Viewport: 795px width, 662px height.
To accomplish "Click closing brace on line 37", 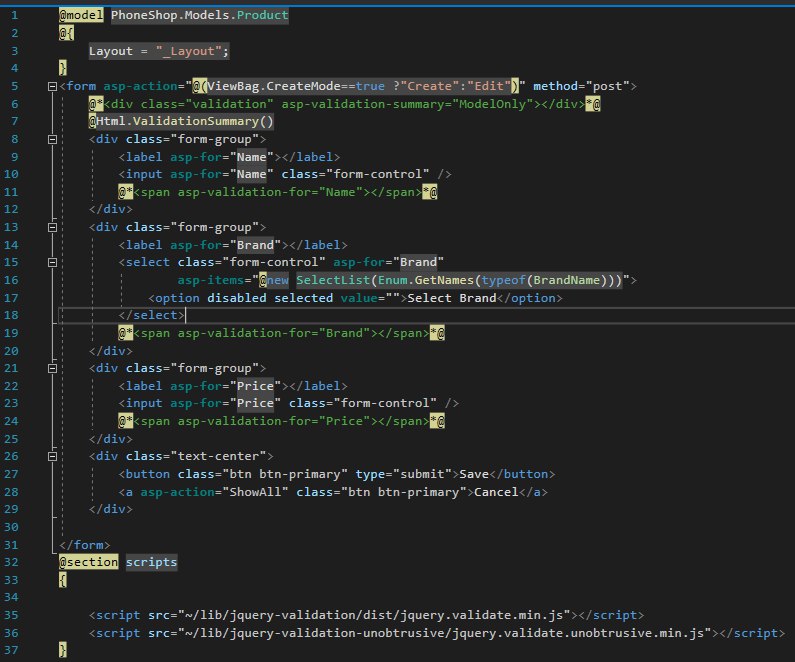I will click(63, 650).
